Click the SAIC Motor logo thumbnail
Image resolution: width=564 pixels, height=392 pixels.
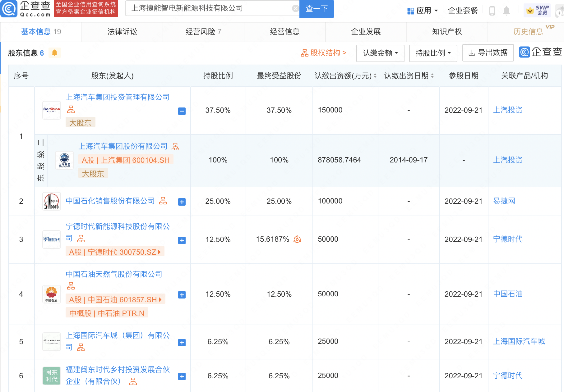pyautogui.click(x=64, y=160)
